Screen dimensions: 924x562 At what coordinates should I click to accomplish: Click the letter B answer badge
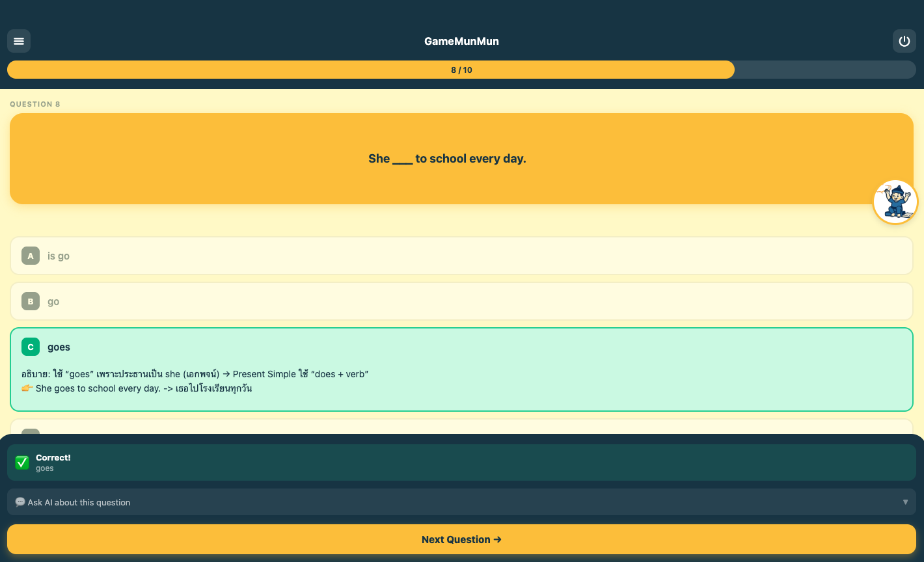click(31, 301)
